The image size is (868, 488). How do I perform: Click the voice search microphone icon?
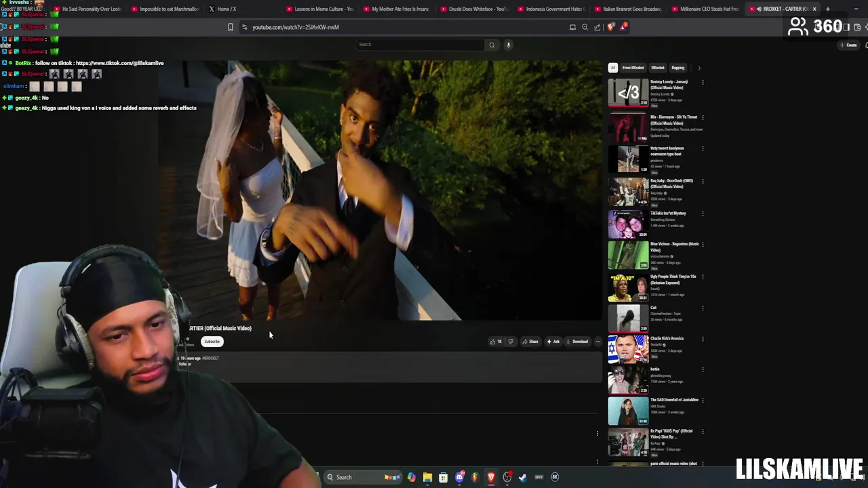pyautogui.click(x=508, y=45)
